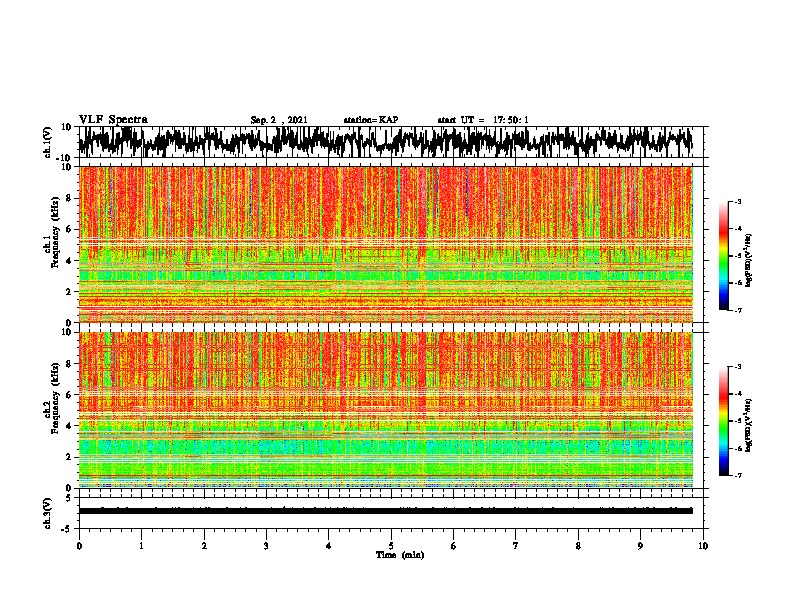Click the time axis tick label "6"

[454, 546]
